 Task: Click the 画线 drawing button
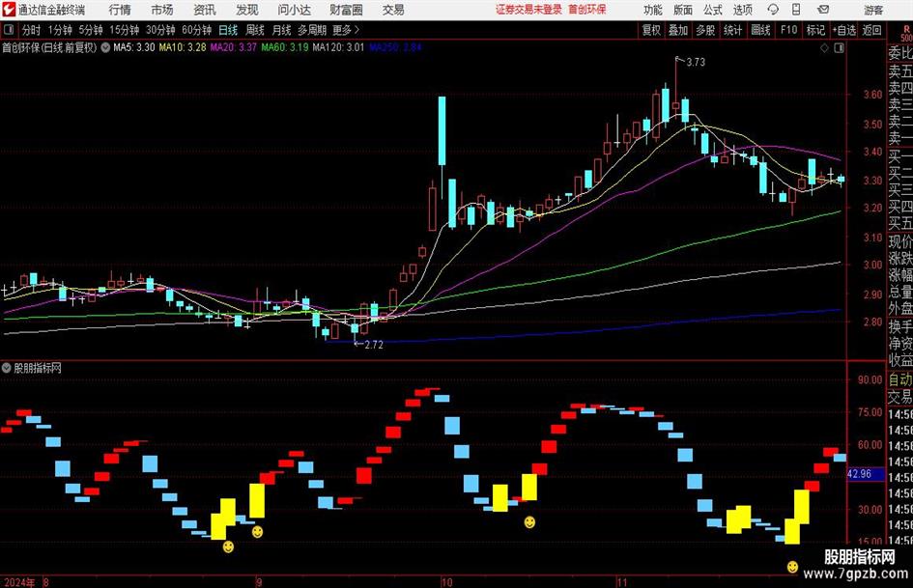coord(760,30)
